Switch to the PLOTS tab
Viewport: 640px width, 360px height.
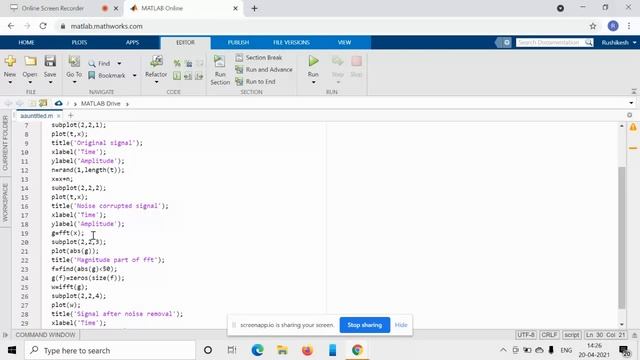79,42
